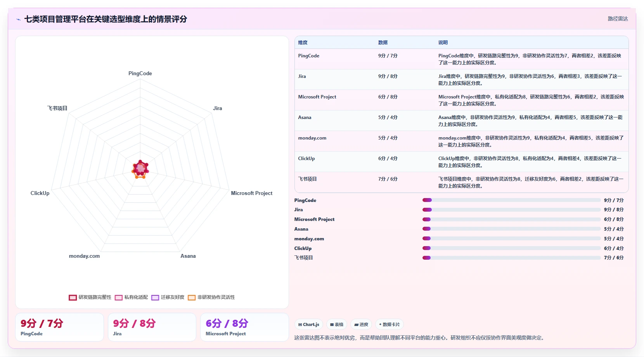Viewport: 644px width, 357px height.
Task: Click the monday.com axis label on radar
Action: click(x=84, y=256)
